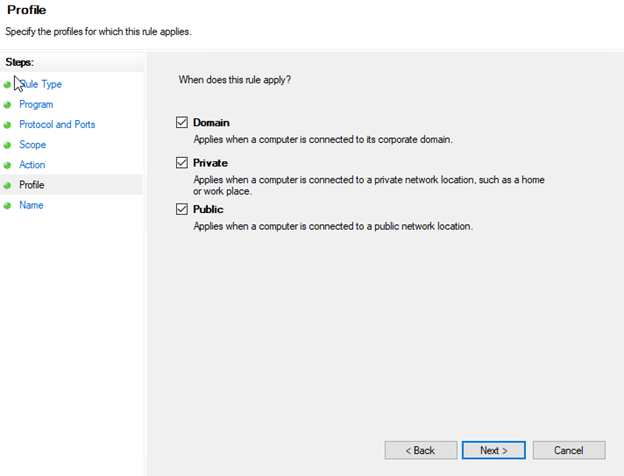The height and width of the screenshot is (476, 624).
Task: Click the Private label text
Action: [211, 163]
